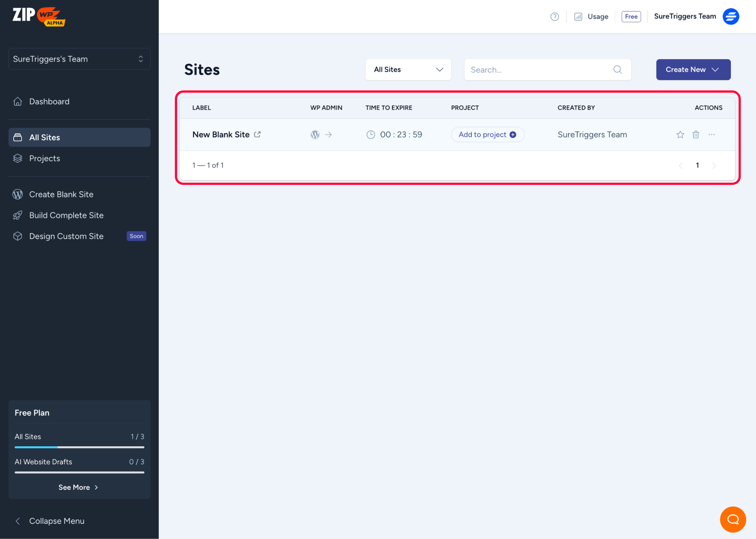Open the WordPress admin icon for New Blank Site
The image size is (756, 539).
click(315, 135)
